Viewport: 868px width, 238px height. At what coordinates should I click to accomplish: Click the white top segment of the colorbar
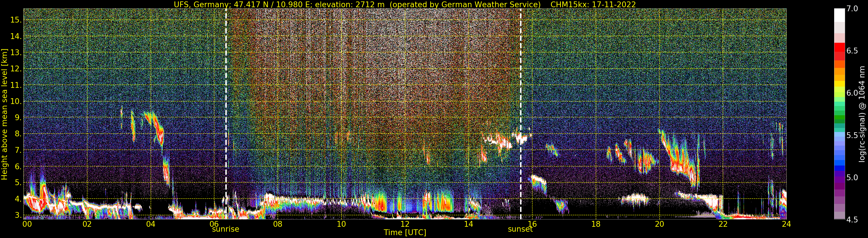(x=839, y=15)
